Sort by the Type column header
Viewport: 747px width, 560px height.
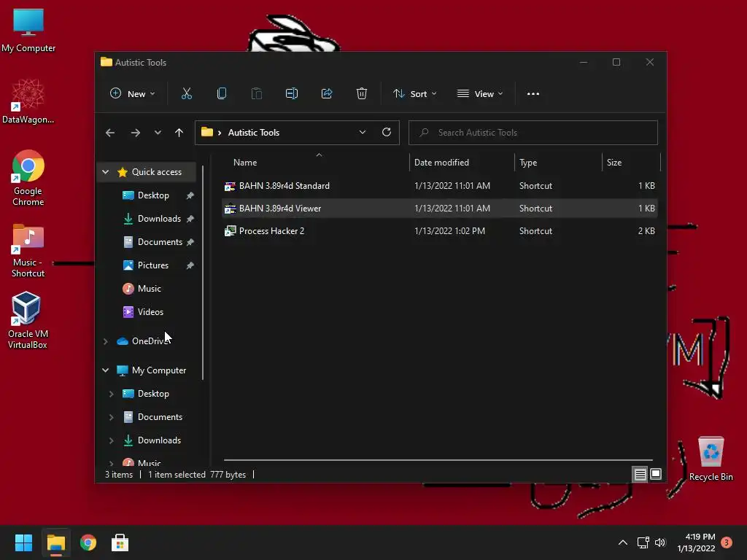tap(558, 163)
